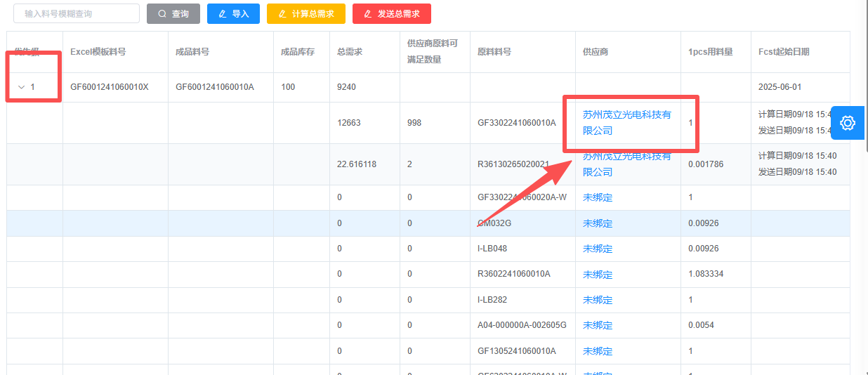Click 未绑定 in the GF1305241060010A row
This screenshot has height=375, width=868.
tap(598, 351)
